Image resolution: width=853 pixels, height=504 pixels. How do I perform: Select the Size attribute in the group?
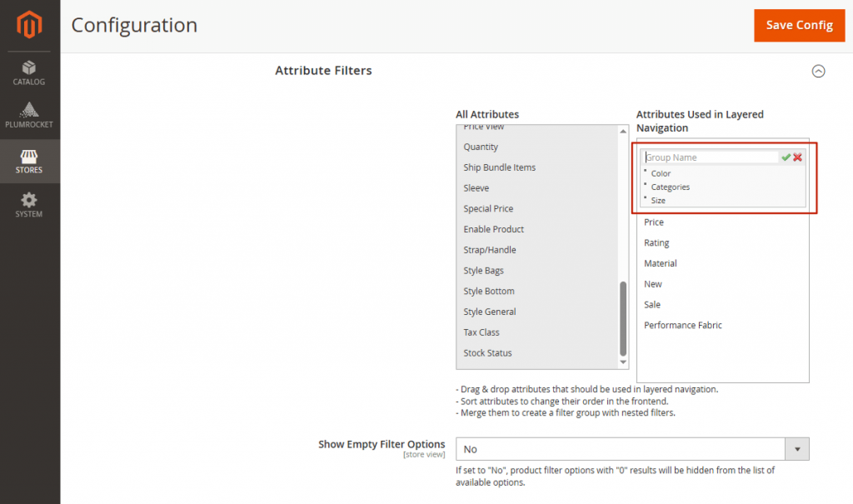tap(658, 200)
